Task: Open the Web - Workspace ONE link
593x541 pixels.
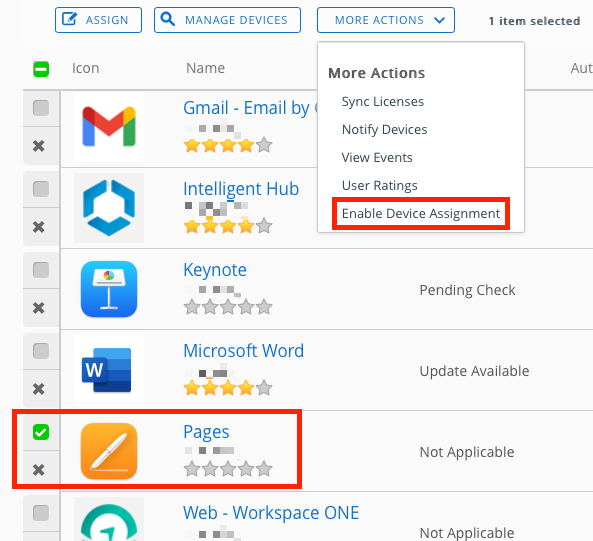Action: tap(271, 513)
